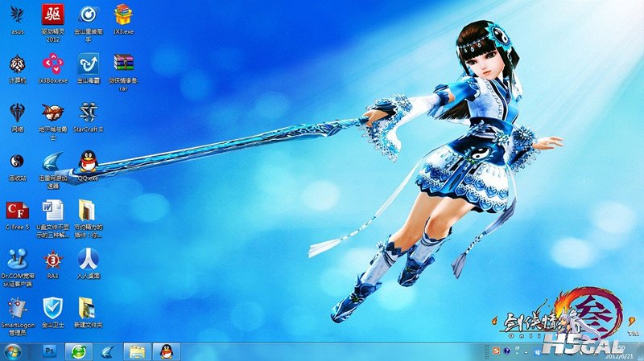644x361 pixels.
Task: Click the Sogou input tray icon
Action: (x=496, y=351)
